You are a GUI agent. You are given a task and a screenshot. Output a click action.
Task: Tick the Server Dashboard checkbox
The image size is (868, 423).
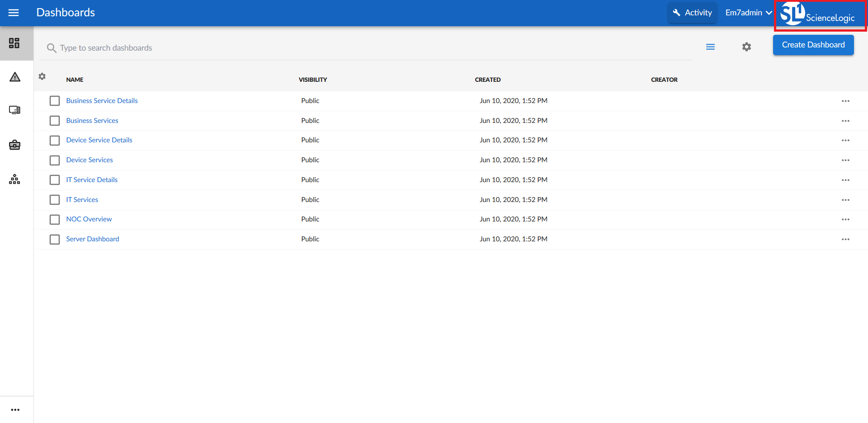55,240
